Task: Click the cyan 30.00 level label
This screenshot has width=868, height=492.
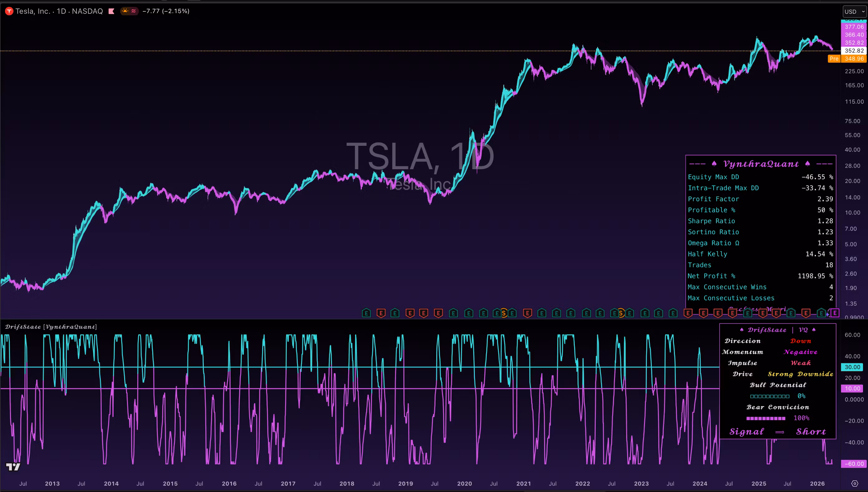Action: (x=852, y=367)
